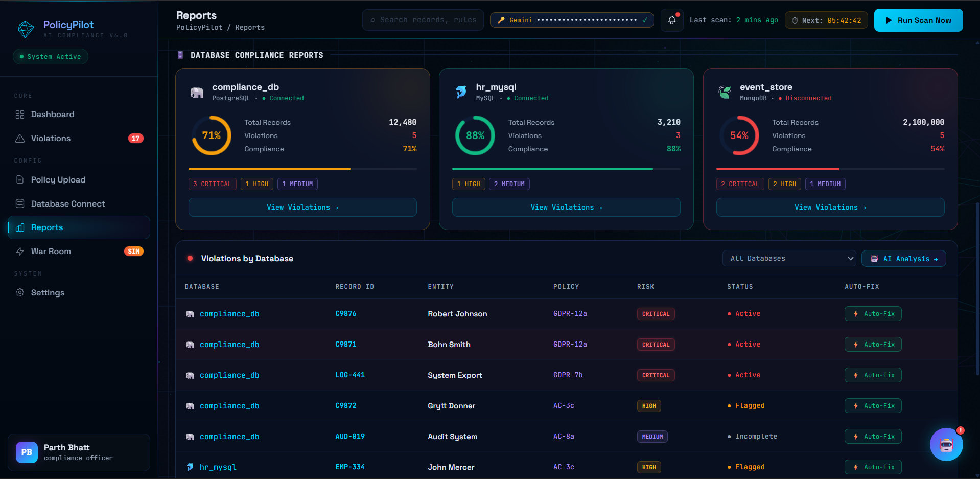Viewport: 980px width, 479px height.
Task: Click the Policy Upload document icon
Action: click(20, 180)
